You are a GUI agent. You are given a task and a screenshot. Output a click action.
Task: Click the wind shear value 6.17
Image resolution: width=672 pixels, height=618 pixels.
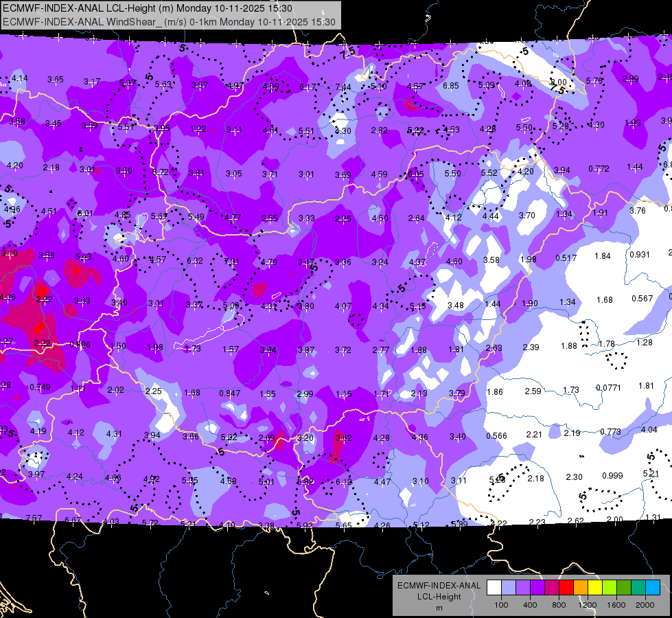coord(308,87)
